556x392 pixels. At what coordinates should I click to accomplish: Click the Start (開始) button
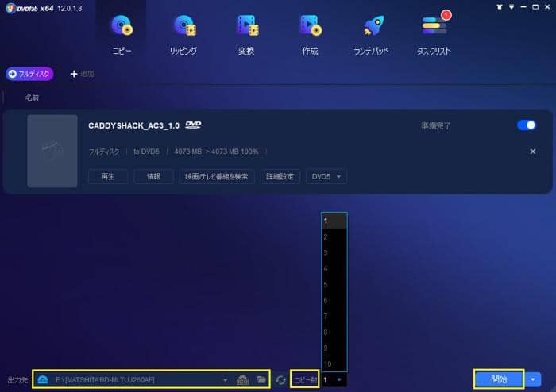[x=499, y=379]
